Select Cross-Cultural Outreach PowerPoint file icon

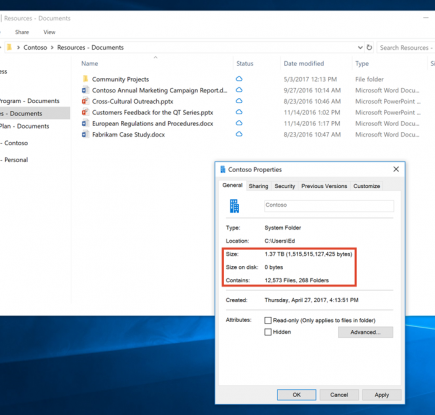(85, 101)
